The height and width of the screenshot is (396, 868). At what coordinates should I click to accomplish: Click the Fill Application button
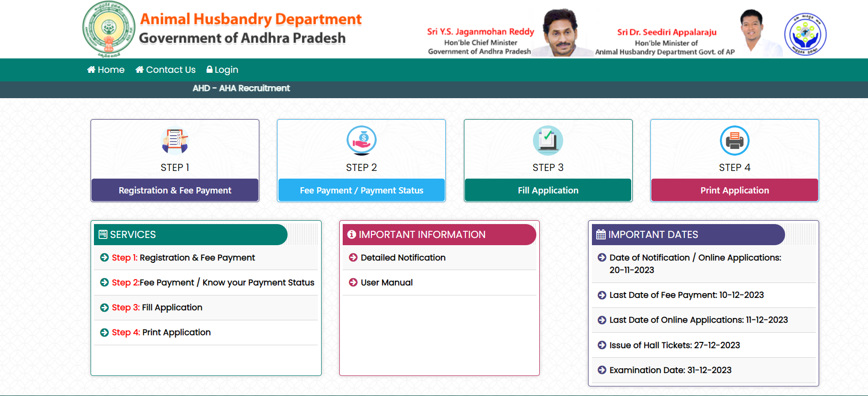coord(548,190)
